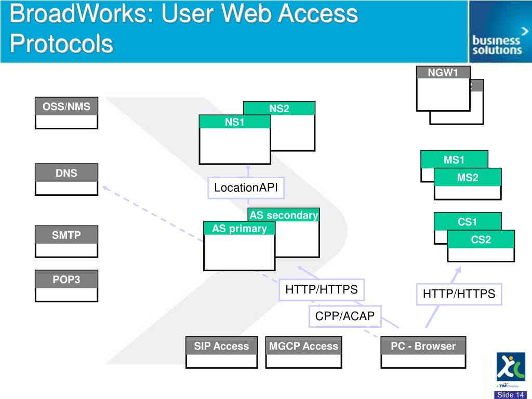Screen dimensions: 532x399
Task: Select the MGCP Access box
Action: 303,353
